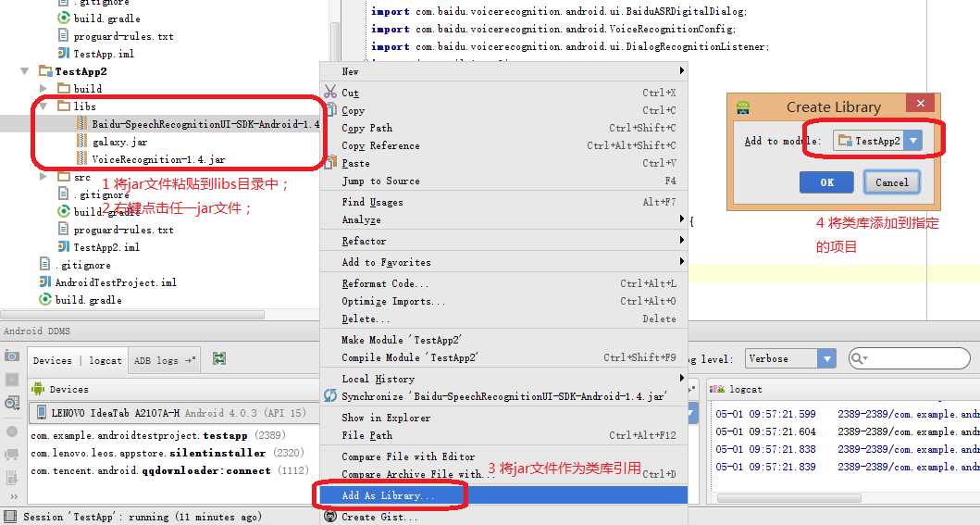Click the TestApp2 module folder icon
Screen dimensions: 980x525
coord(45,70)
